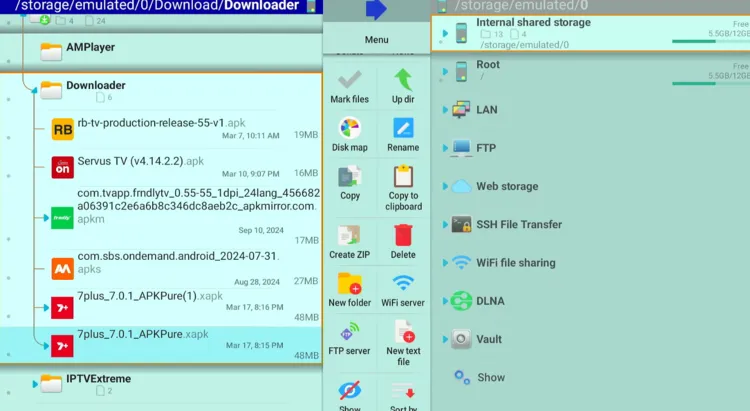Click the RB app icon for rb-tv apk
750x411 pixels.
63,129
